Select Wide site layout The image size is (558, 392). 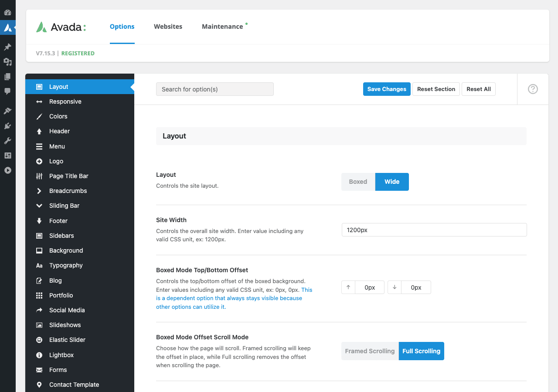392,182
